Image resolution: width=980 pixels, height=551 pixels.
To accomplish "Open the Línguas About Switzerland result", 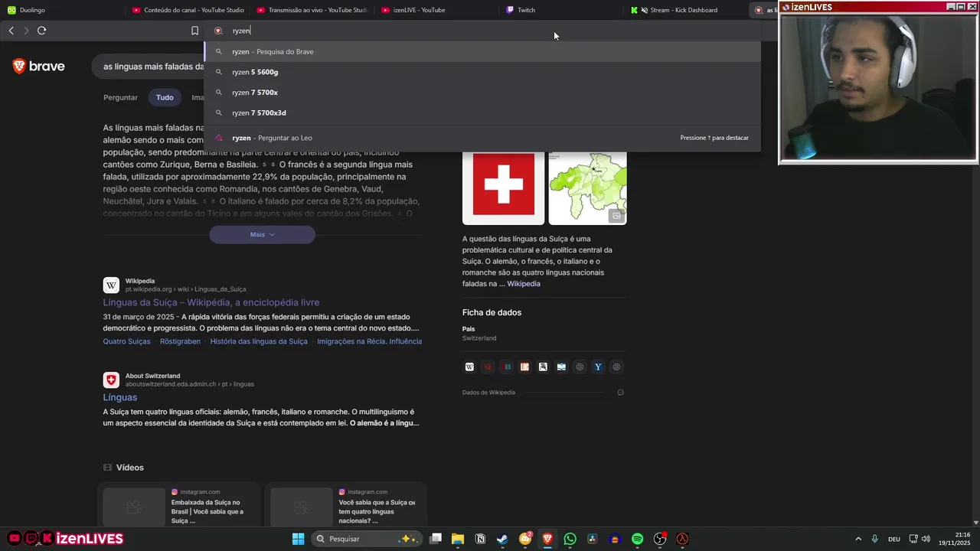I will coord(120,397).
